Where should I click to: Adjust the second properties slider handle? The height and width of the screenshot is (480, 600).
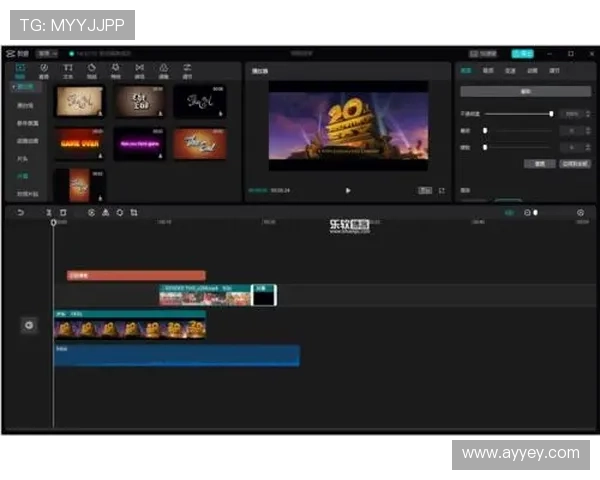click(485, 131)
